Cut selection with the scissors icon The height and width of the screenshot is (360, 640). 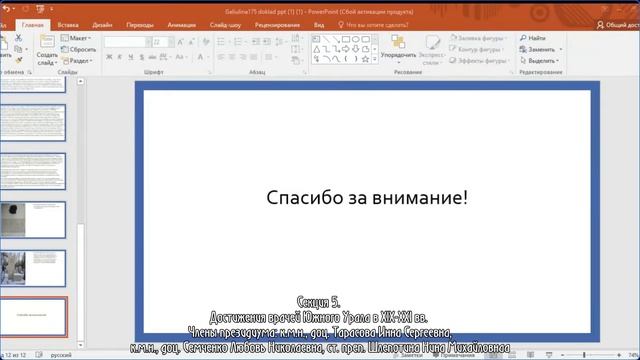pos(18,38)
